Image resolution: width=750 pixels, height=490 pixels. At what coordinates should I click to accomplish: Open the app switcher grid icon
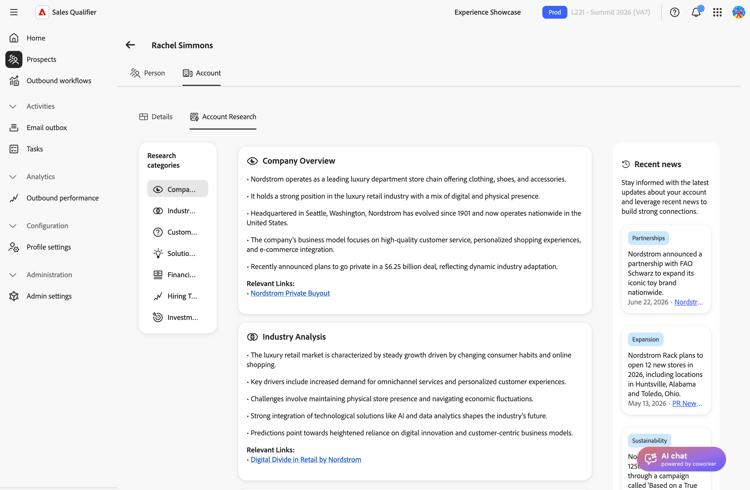717,12
